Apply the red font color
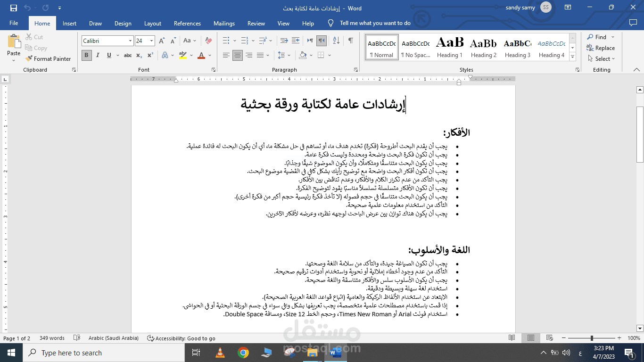Viewport: 644px width, 362px height. point(201,55)
